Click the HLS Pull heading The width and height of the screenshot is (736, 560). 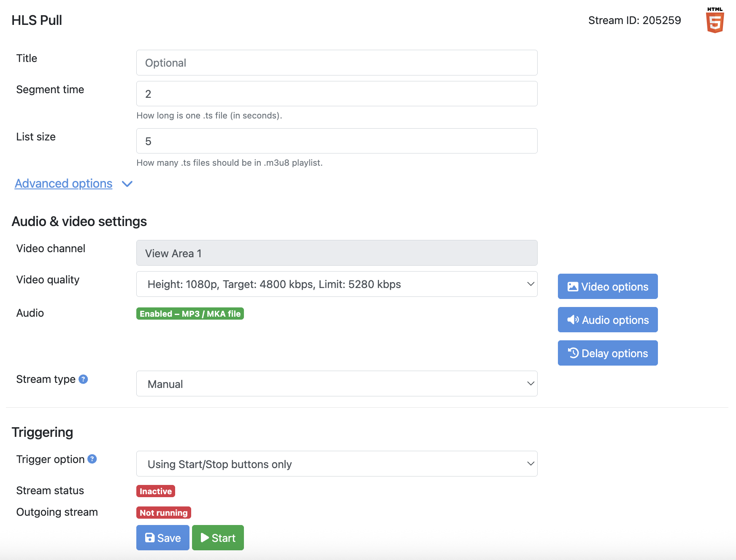coord(37,20)
